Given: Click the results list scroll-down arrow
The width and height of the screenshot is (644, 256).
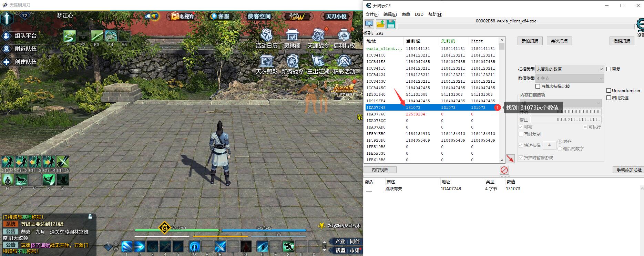Looking at the screenshot, I should point(502,160).
